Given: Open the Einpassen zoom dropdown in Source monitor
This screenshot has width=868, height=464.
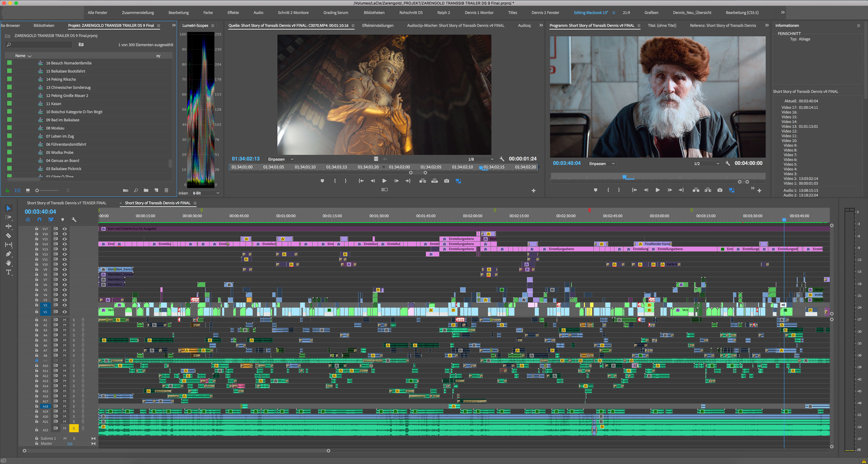Looking at the screenshot, I should click(280, 159).
